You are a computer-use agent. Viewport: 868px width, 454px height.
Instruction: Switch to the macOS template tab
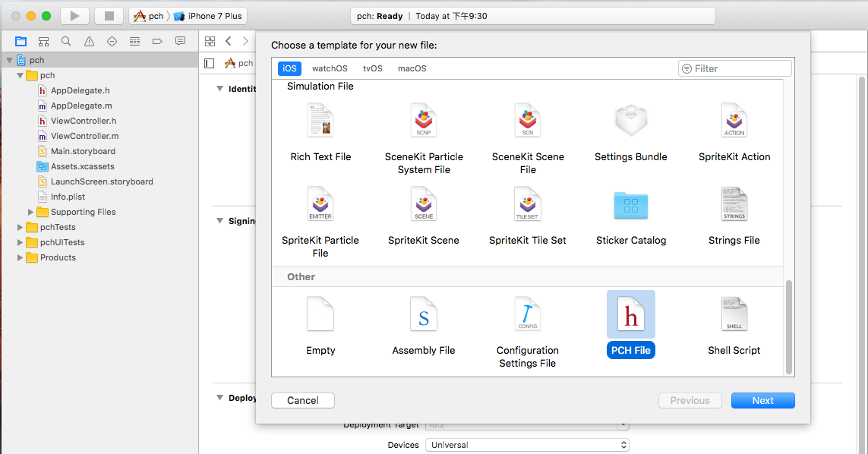pyautogui.click(x=412, y=68)
